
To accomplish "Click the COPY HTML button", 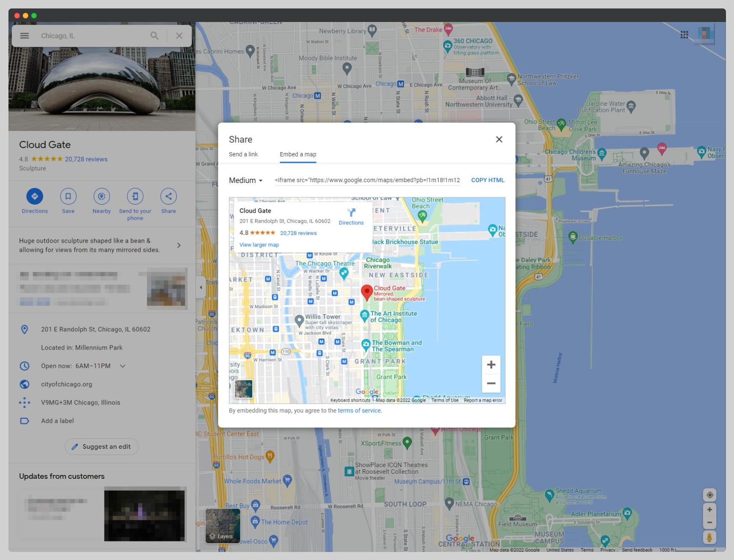I will tap(487, 180).
